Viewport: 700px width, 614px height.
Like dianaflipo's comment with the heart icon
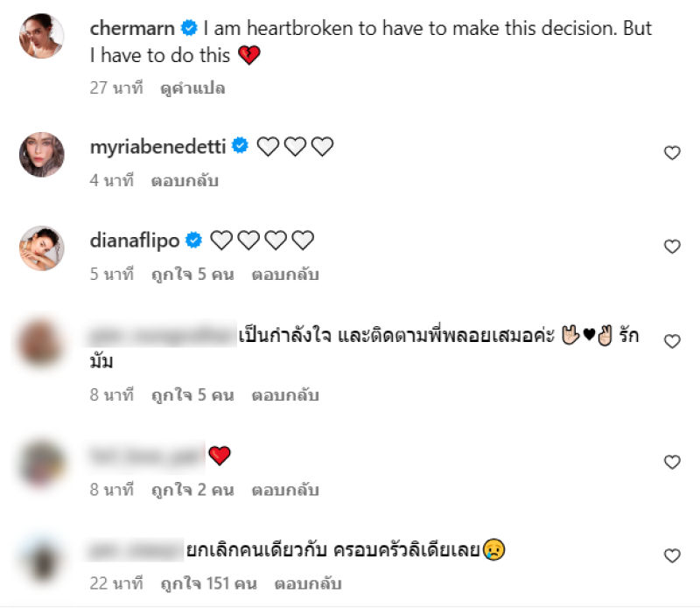(672, 247)
